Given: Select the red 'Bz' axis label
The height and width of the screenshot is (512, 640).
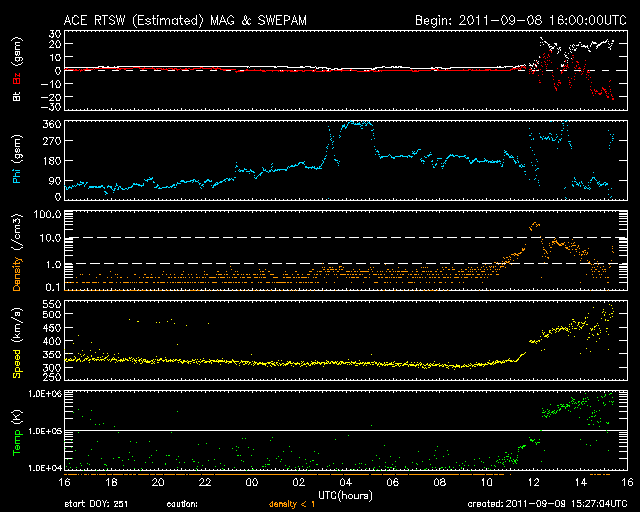Looking at the screenshot, I should click(x=17, y=78).
